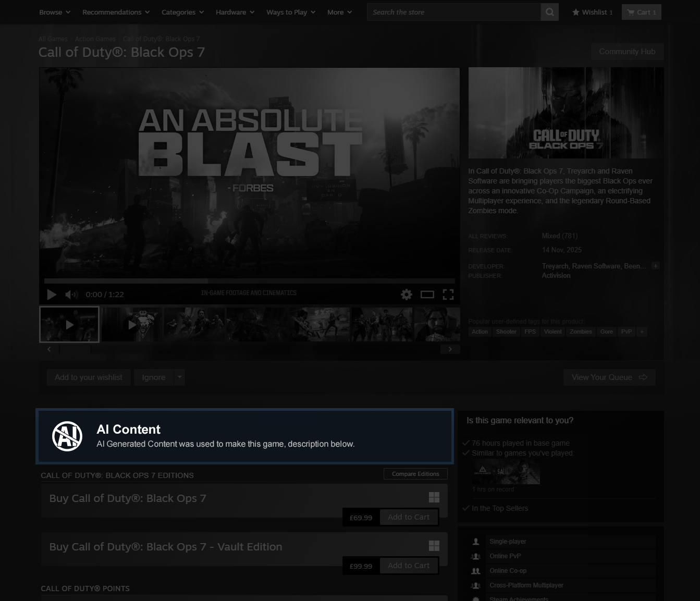Enter fullscreen on the video player
This screenshot has width=700, height=601.
point(448,295)
